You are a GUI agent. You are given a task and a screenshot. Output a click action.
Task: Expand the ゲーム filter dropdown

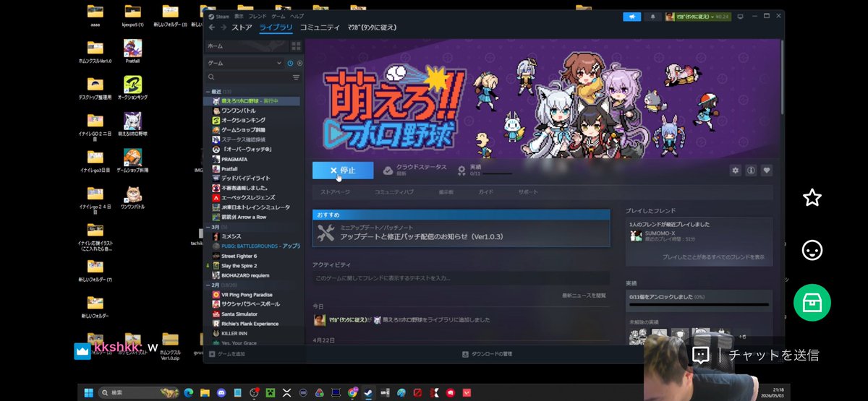click(x=244, y=64)
